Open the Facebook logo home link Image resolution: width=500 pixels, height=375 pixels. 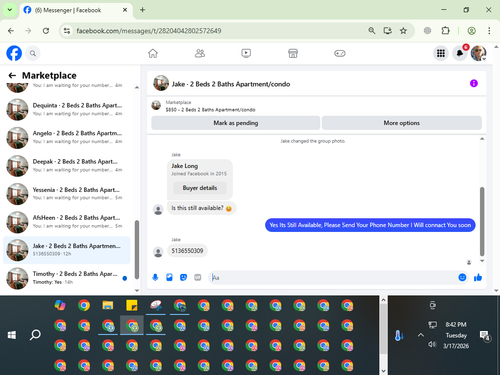(x=14, y=53)
